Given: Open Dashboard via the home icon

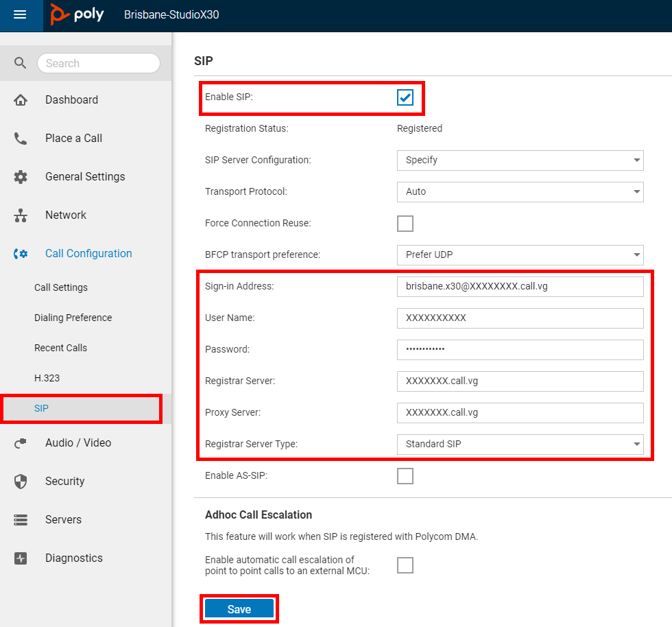Looking at the screenshot, I should point(21,100).
